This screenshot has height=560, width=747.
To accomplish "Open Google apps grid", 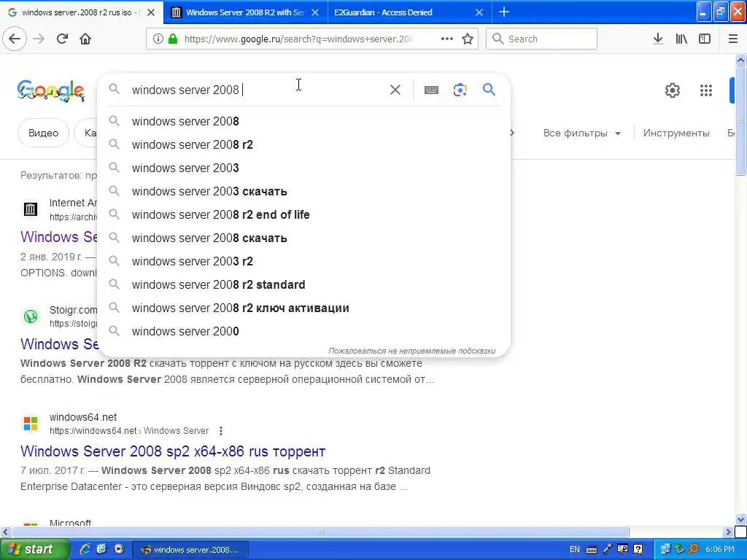I will pos(706,90).
